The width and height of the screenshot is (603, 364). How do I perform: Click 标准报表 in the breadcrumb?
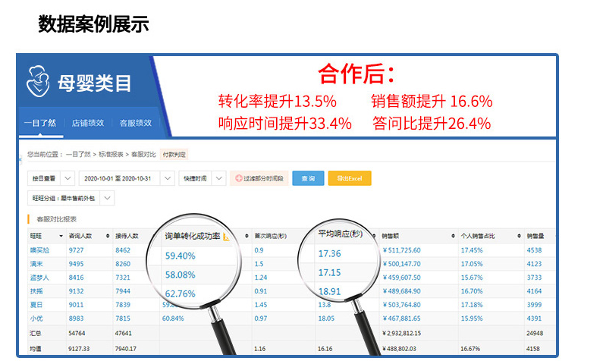click(x=111, y=155)
